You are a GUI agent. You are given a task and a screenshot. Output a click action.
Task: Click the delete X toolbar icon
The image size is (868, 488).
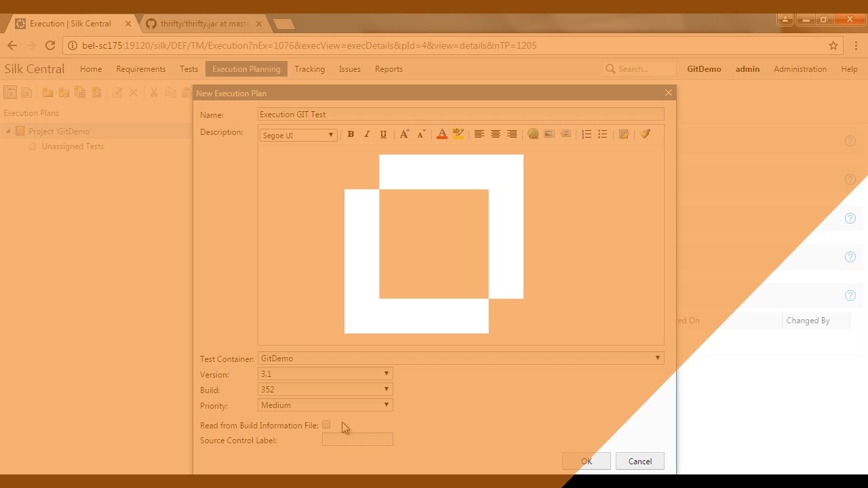(134, 92)
